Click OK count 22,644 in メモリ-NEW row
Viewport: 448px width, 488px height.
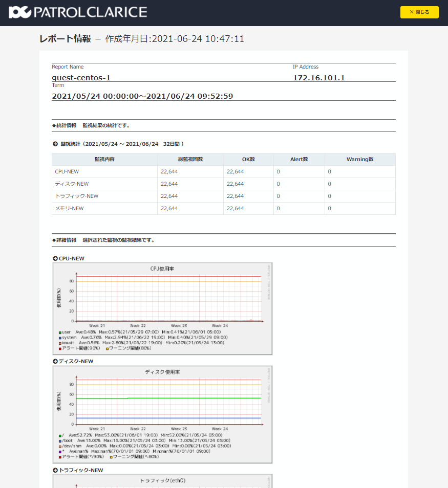(235, 209)
